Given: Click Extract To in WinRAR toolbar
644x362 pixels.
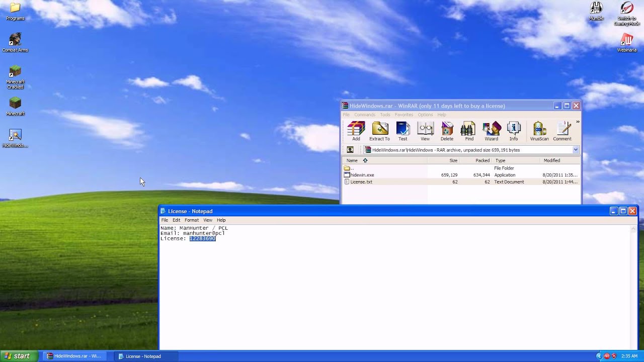Looking at the screenshot, I should point(379,131).
